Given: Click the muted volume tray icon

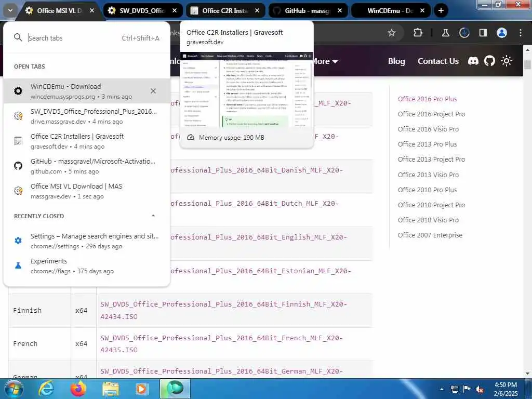Looking at the screenshot, I should (480, 390).
